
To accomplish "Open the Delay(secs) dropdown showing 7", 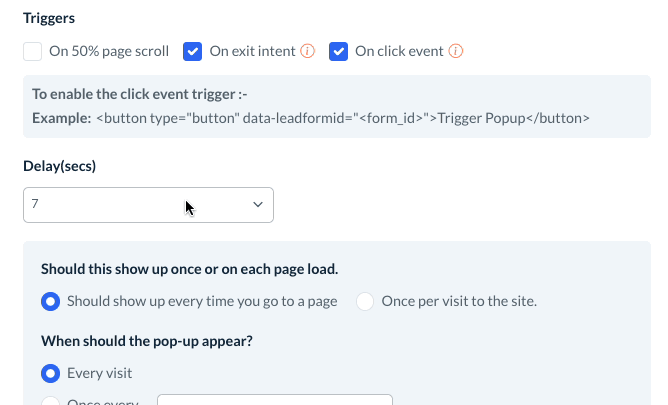I will pos(148,204).
